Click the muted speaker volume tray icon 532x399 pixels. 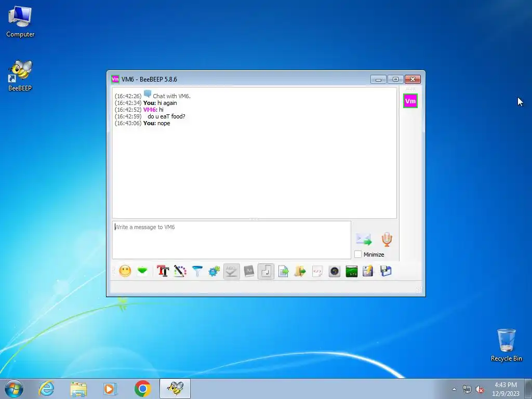[x=480, y=389]
